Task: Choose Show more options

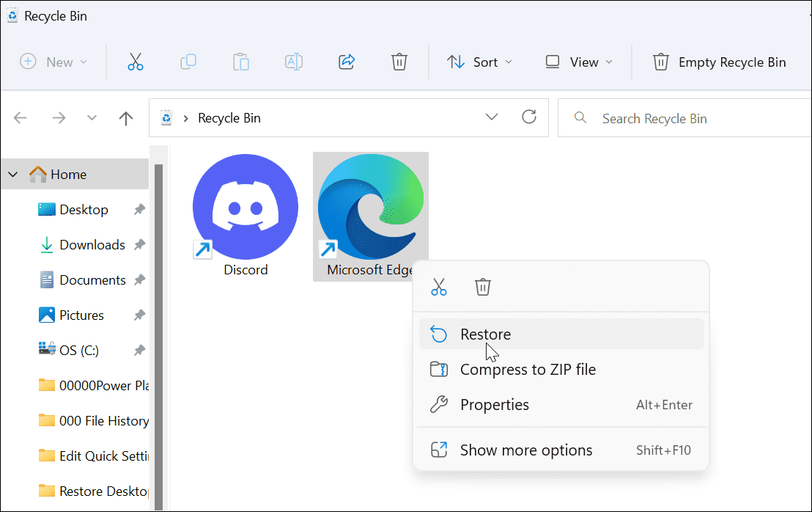Action: (526, 450)
